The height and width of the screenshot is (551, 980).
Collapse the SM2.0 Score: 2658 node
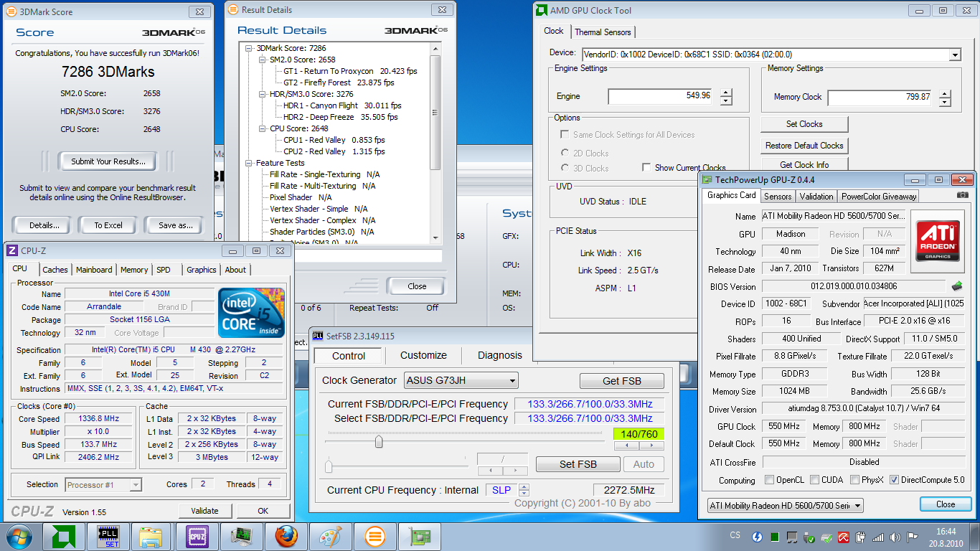coord(262,60)
